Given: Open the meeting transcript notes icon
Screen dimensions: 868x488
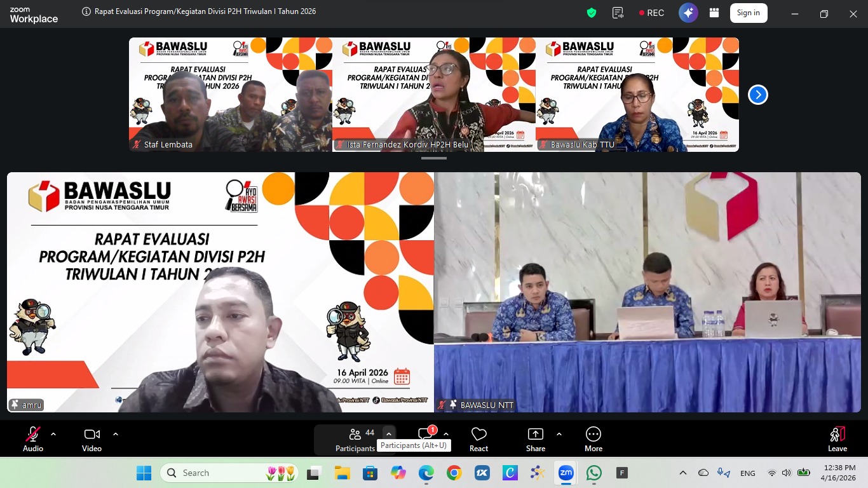Looking at the screenshot, I should coord(618,13).
